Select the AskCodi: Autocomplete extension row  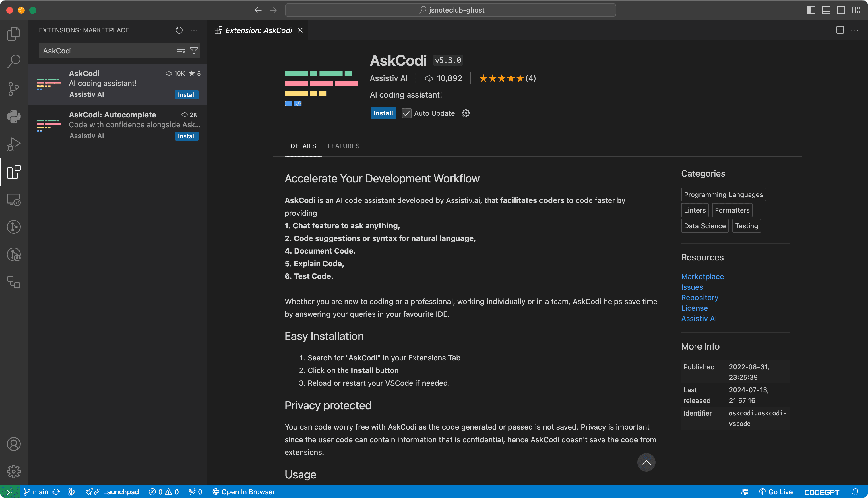click(118, 125)
